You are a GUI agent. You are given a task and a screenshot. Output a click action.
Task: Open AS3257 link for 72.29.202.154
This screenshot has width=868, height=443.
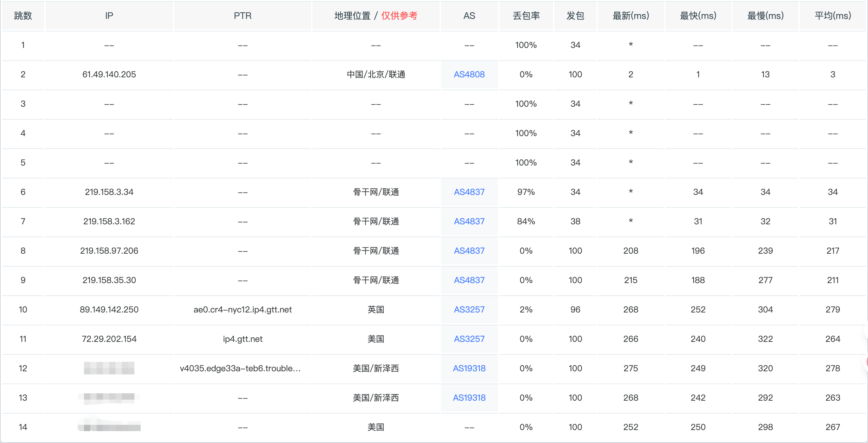click(469, 339)
